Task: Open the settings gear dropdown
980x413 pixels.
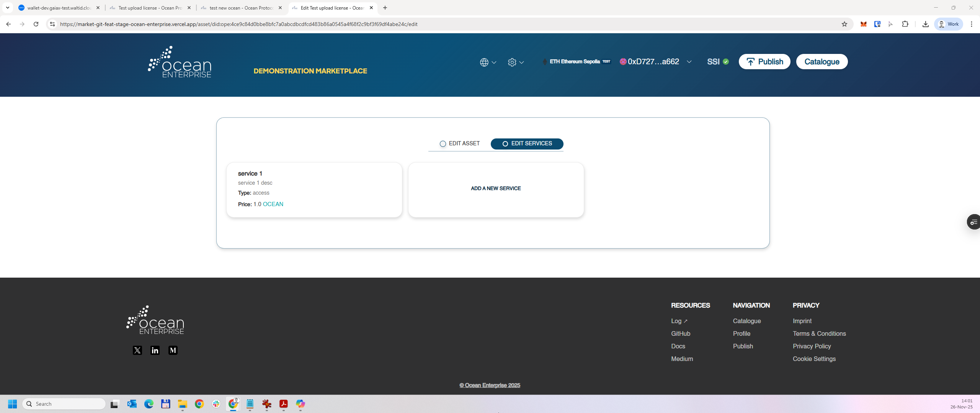Action: click(516, 62)
